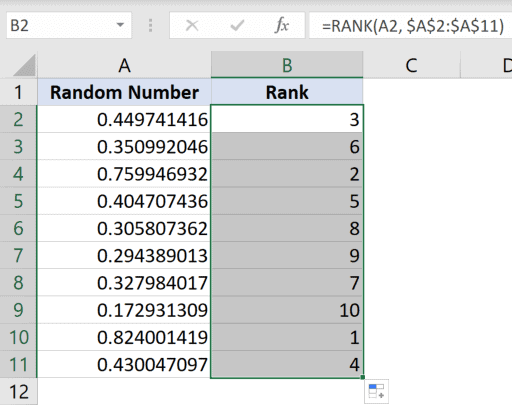This screenshot has width=512, height=405.
Task: Click rank cell showing 3
Action: click(287, 119)
